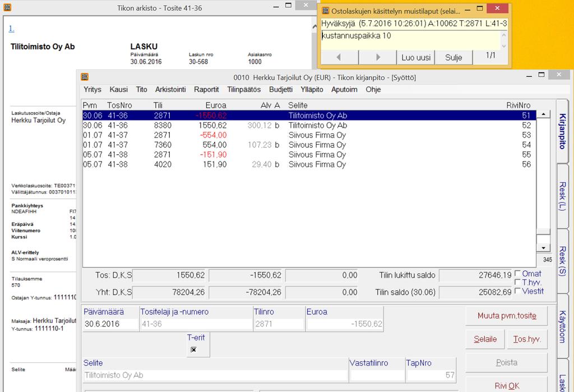Click the RiviNro column header

tap(518, 105)
